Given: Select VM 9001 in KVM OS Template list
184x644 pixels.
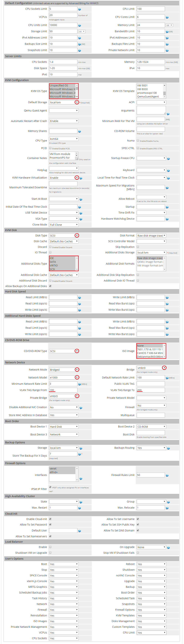Looking at the screenshot, I should pos(150,85).
